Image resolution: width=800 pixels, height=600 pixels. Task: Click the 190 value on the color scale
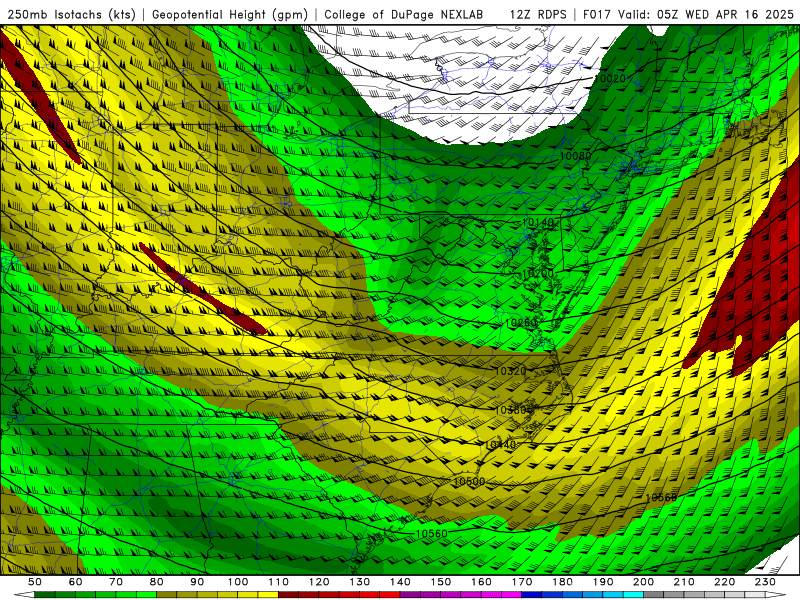[604, 582]
